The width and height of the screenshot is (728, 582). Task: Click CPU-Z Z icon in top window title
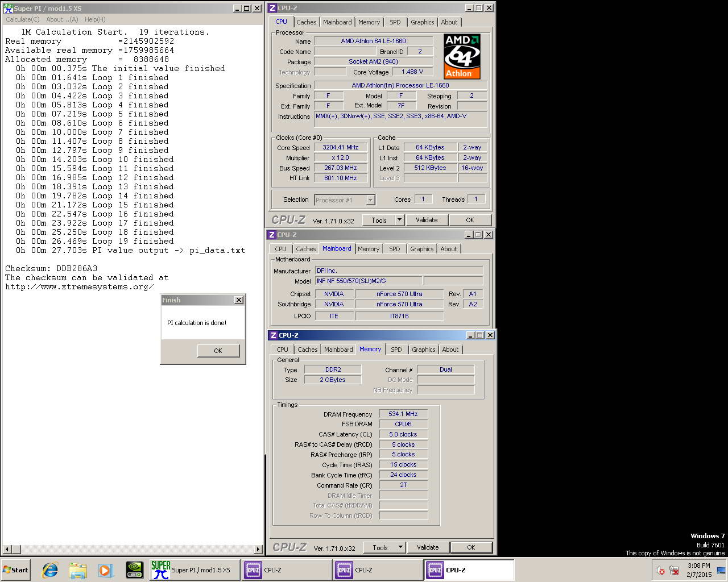pos(272,8)
